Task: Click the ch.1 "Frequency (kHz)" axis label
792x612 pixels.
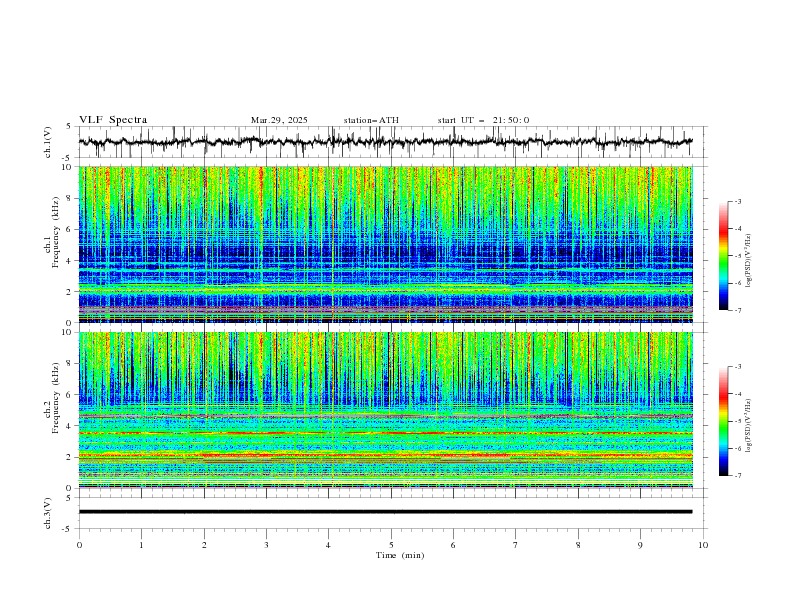Action: 56,230
